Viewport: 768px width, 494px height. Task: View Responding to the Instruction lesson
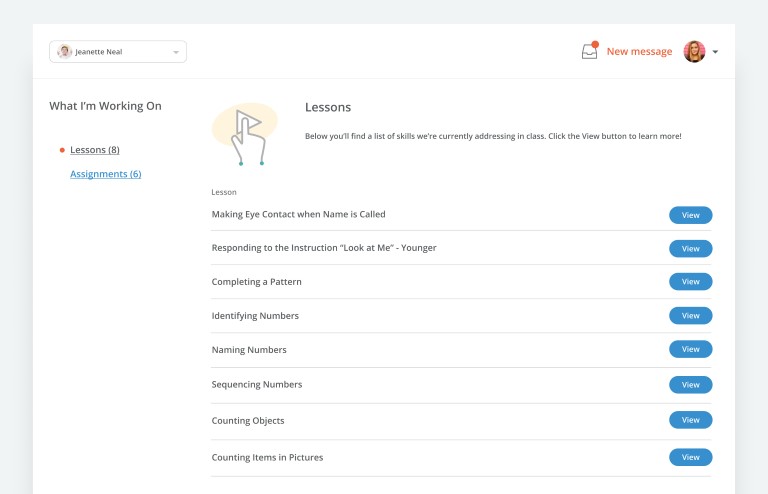tap(691, 249)
